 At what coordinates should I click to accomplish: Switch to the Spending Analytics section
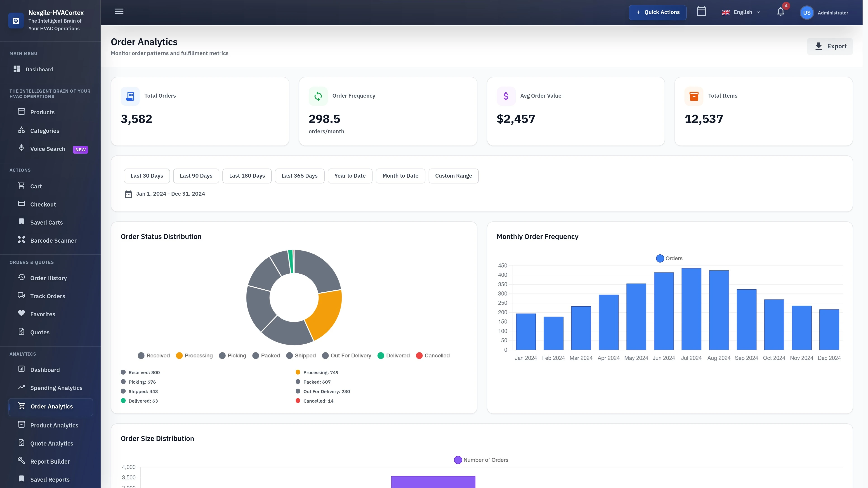(56, 388)
